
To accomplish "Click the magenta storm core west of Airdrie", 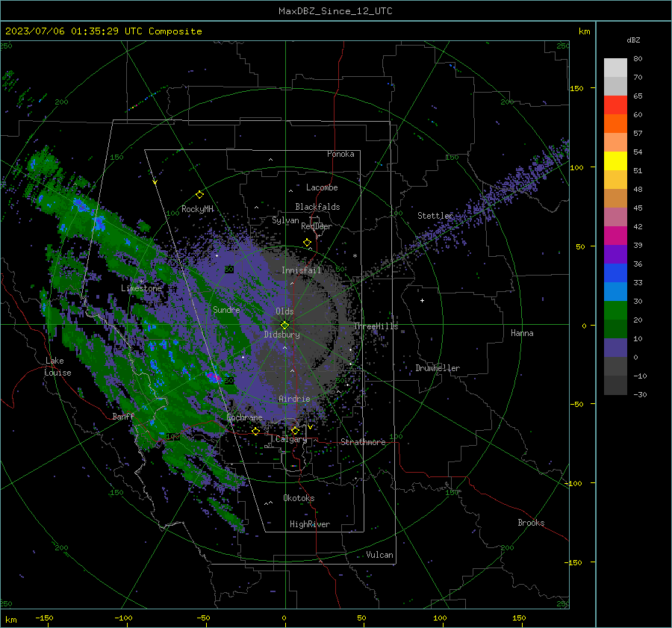I will (213, 377).
